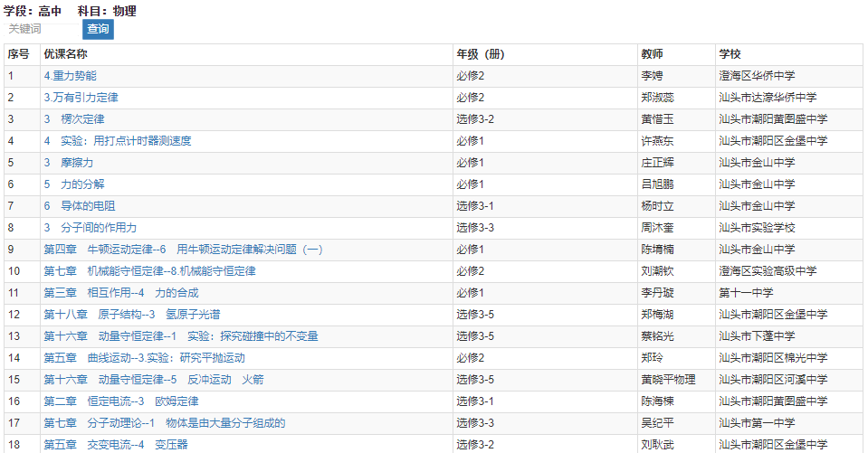Open the 楞次定律 lesson link

pyautogui.click(x=74, y=119)
